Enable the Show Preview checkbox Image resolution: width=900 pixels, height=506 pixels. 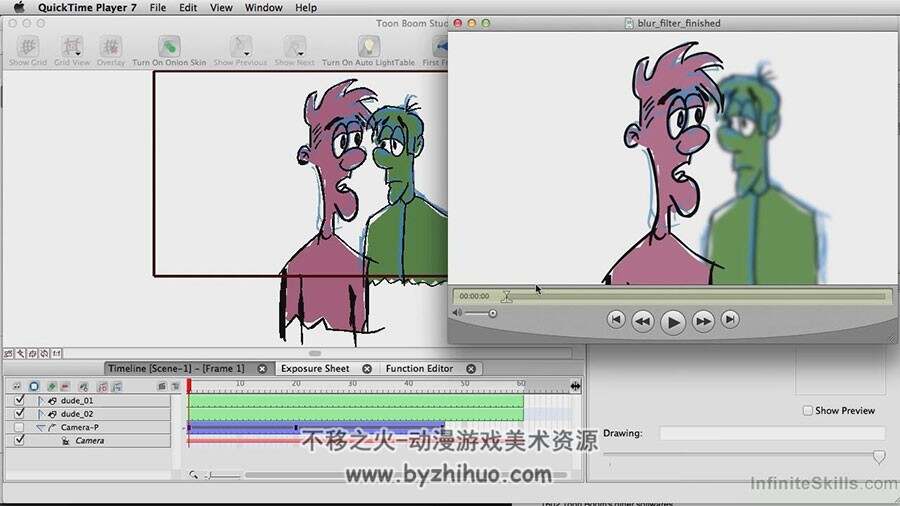pyautogui.click(x=808, y=410)
